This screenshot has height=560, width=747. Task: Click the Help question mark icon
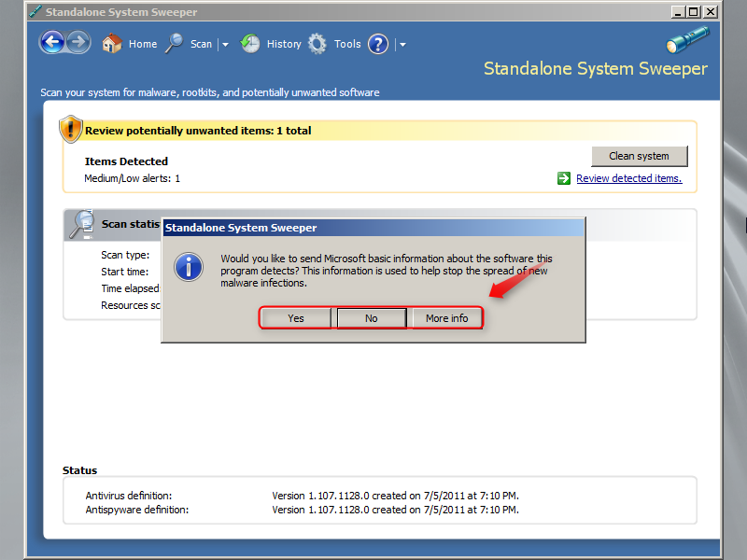coord(376,44)
